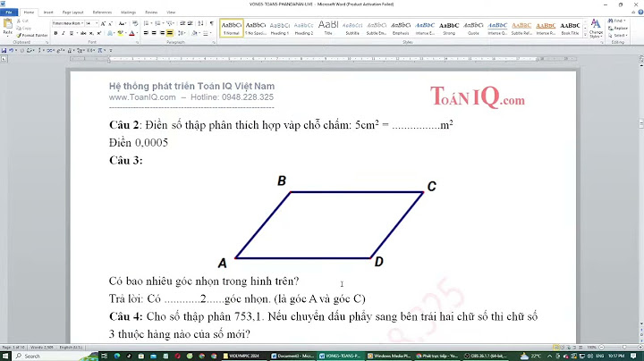Switch to the References tab
The image size is (644, 361).
point(102,13)
